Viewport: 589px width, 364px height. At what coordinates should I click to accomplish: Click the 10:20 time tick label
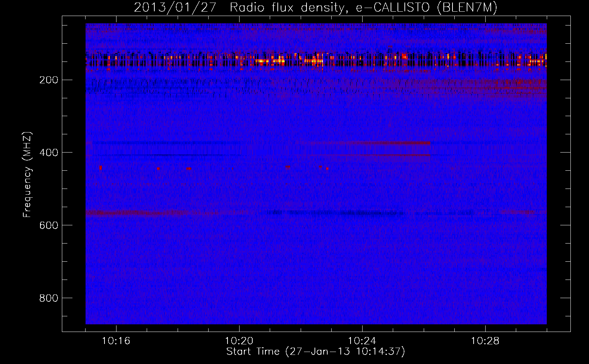(x=239, y=341)
